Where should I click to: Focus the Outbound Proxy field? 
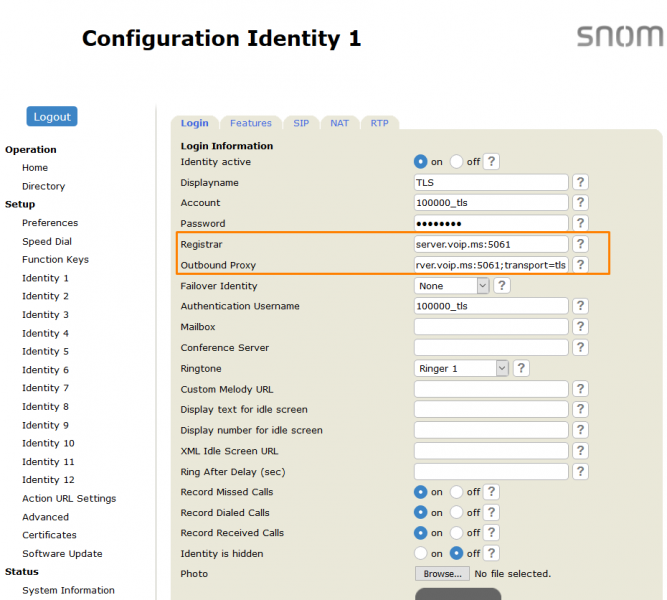click(x=491, y=265)
